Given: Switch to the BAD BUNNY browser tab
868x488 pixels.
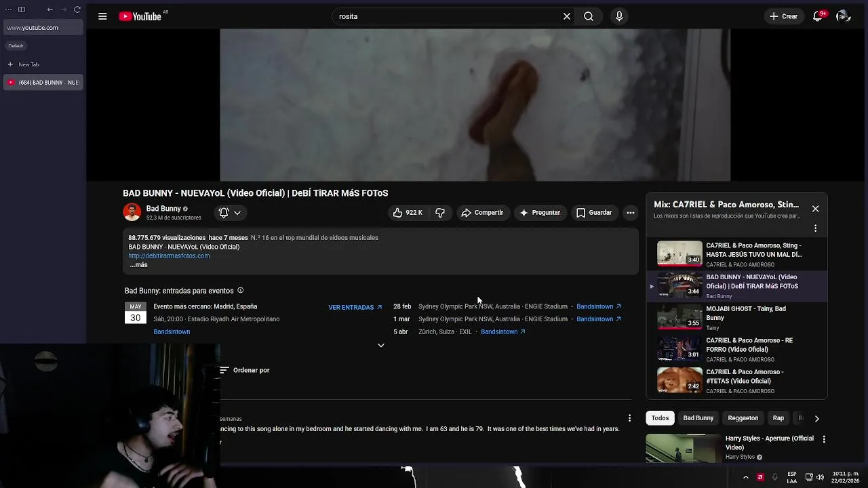Looking at the screenshot, I should [x=43, y=83].
